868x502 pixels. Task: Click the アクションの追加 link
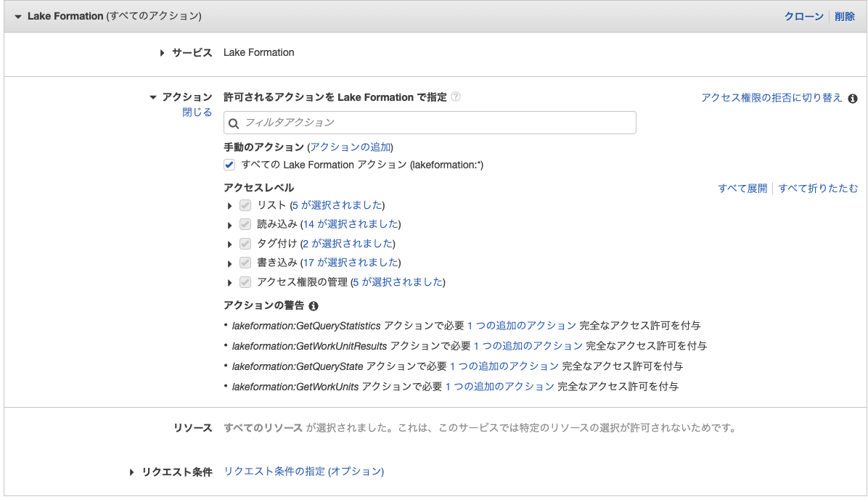[350, 147]
